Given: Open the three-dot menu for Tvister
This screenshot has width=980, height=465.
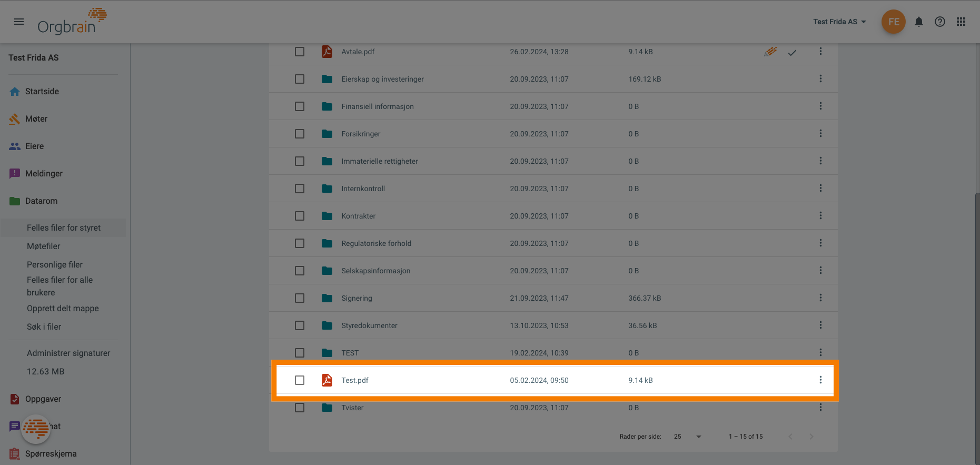Looking at the screenshot, I should click(820, 407).
